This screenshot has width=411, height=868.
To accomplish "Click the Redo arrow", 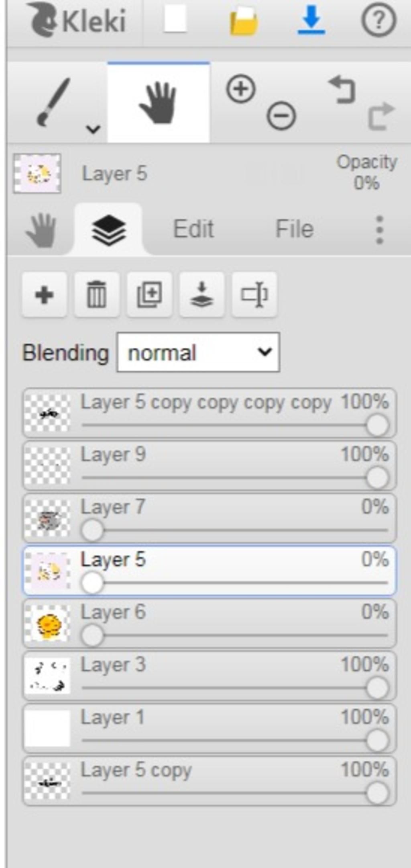I will tap(381, 116).
